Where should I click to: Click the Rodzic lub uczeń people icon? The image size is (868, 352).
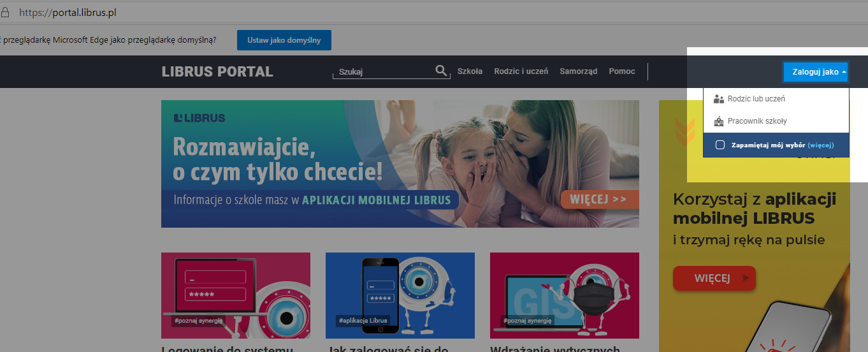(719, 99)
